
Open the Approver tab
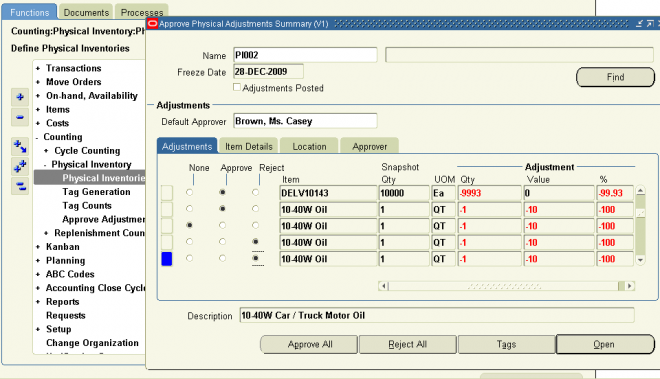[370, 146]
